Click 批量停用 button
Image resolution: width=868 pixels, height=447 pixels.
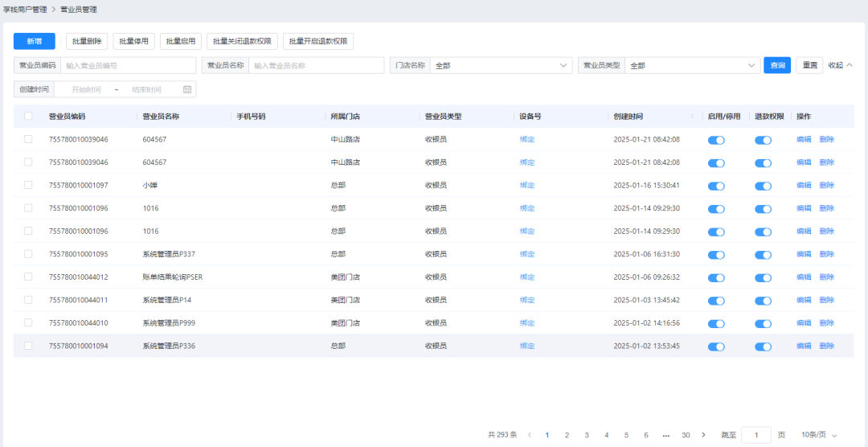pyautogui.click(x=134, y=41)
